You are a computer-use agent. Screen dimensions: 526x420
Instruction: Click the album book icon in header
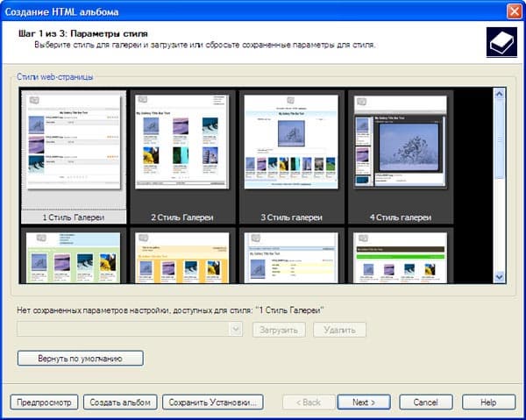coord(501,42)
